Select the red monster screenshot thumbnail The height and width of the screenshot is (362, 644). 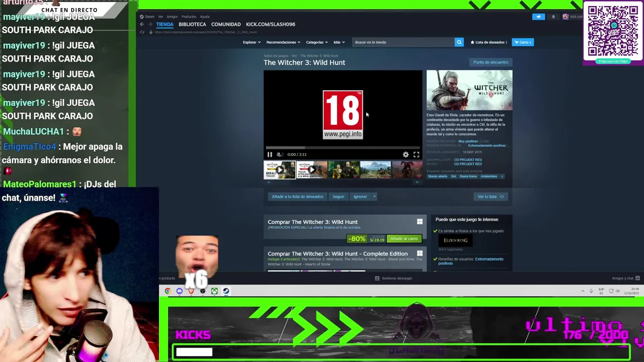pyautogui.click(x=408, y=170)
